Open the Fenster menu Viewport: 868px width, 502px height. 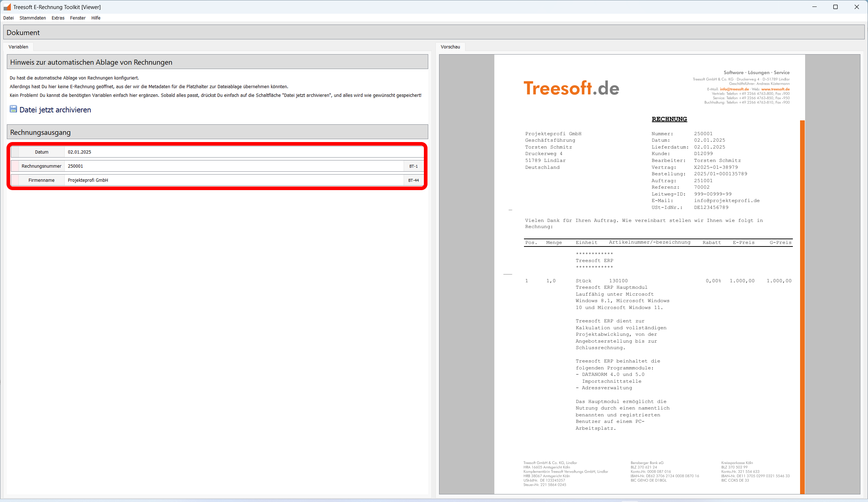coord(78,18)
